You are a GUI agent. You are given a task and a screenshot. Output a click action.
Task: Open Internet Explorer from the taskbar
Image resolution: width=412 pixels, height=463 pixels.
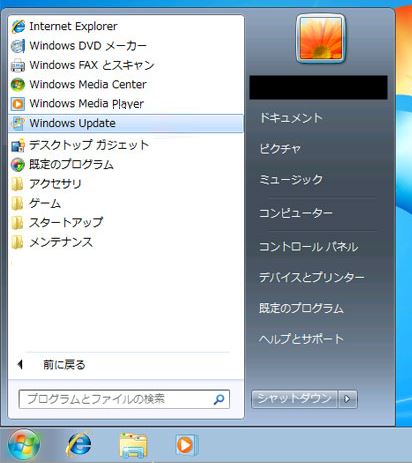79,445
